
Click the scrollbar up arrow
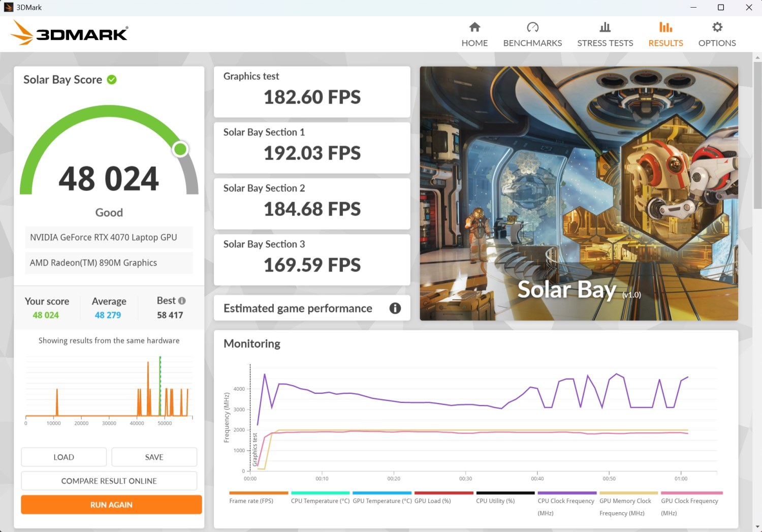coord(757,57)
